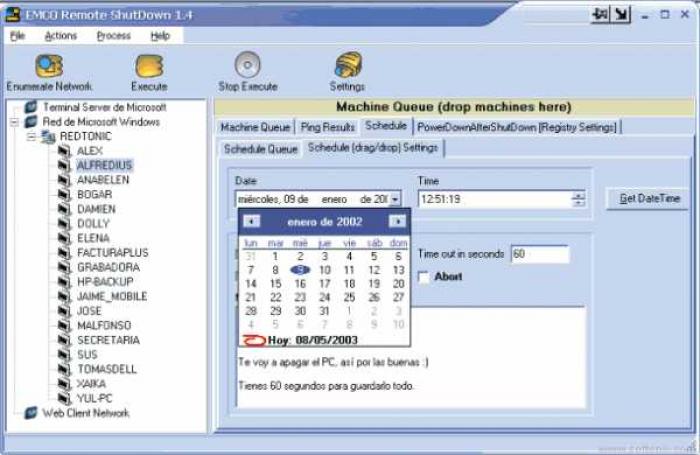Click the Red de Microsoft Windows icon
700x455 pixels.
click(31, 121)
